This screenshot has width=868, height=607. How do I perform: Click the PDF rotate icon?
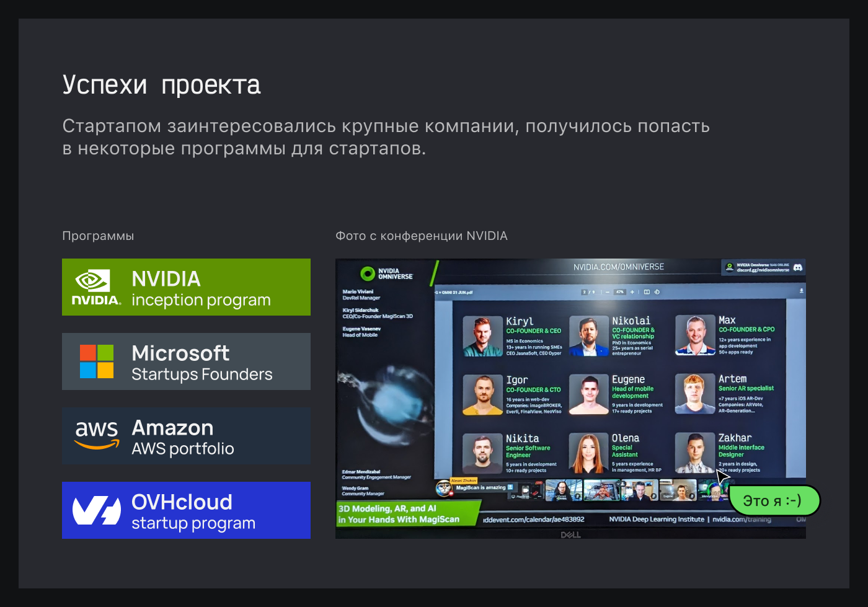tap(657, 292)
